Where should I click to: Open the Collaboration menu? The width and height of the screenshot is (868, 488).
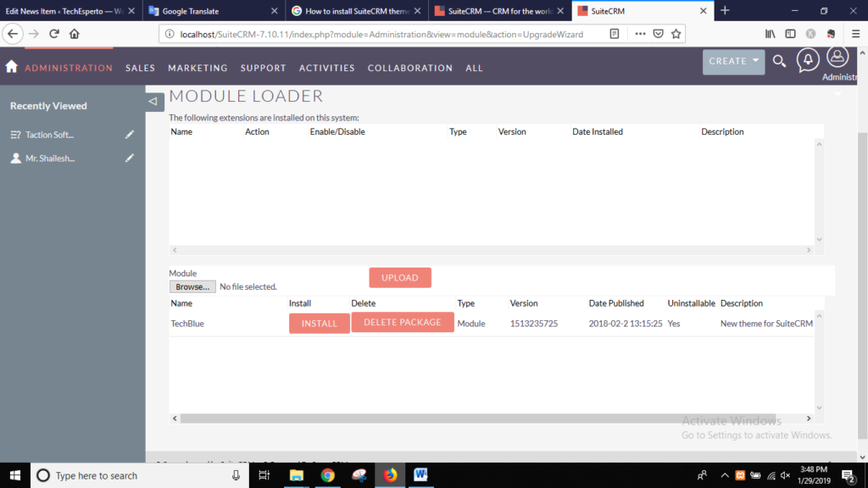(x=409, y=68)
